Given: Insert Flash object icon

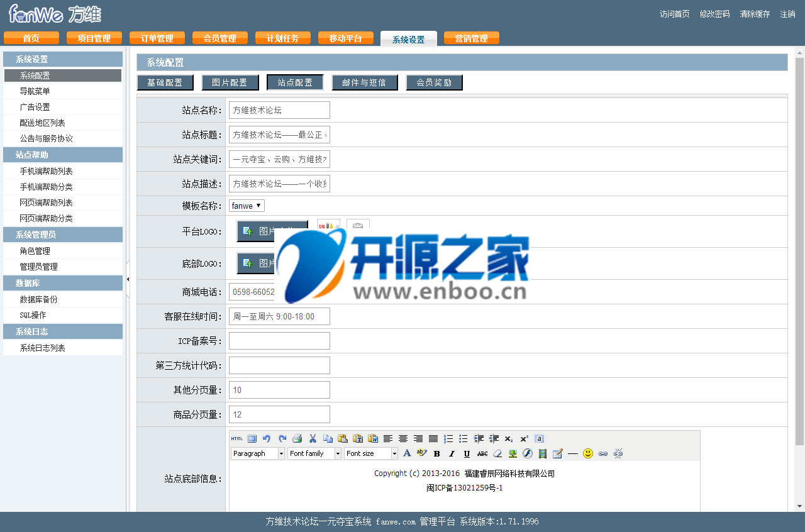Looking at the screenshot, I should [x=528, y=453].
